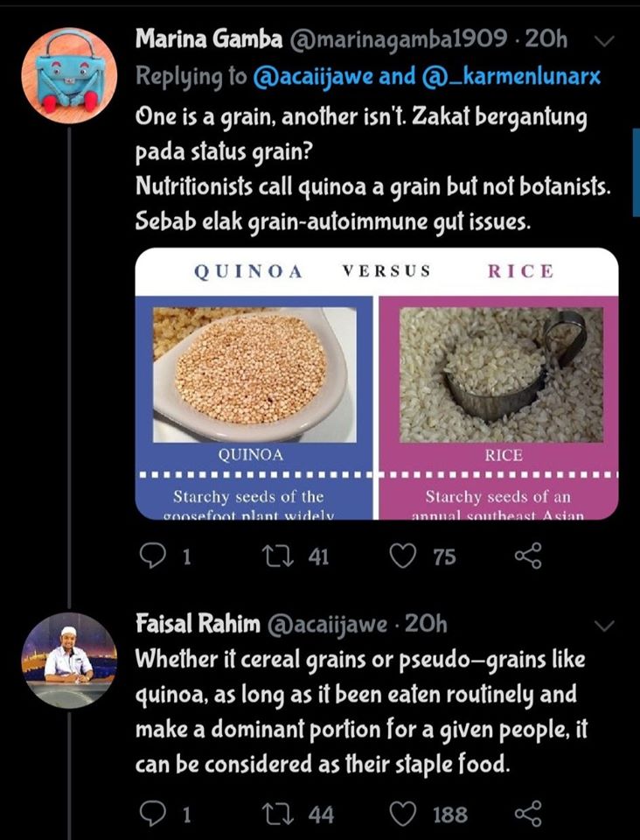
Task: Reply to Marina Gamba's tweet
Action: coord(153,556)
